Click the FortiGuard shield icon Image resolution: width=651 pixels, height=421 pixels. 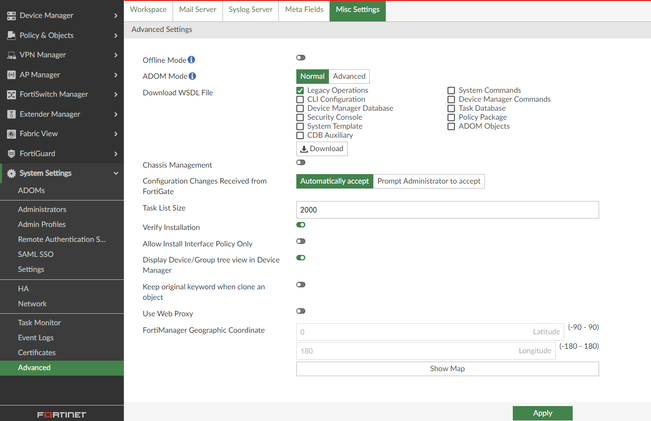point(11,154)
